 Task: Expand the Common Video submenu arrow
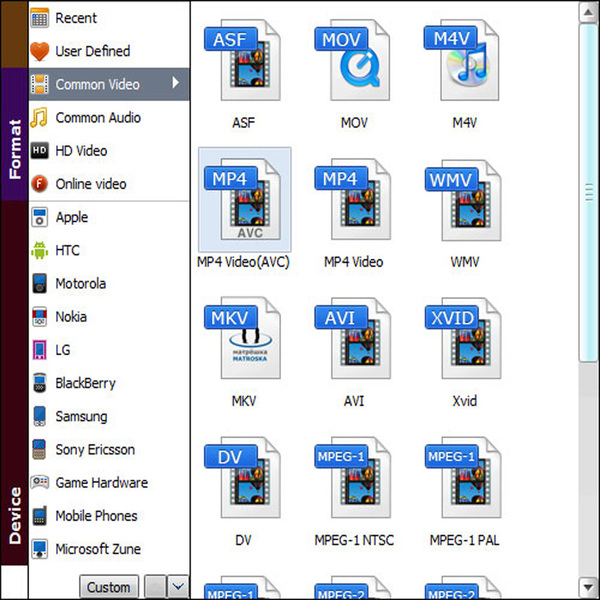[x=175, y=82]
